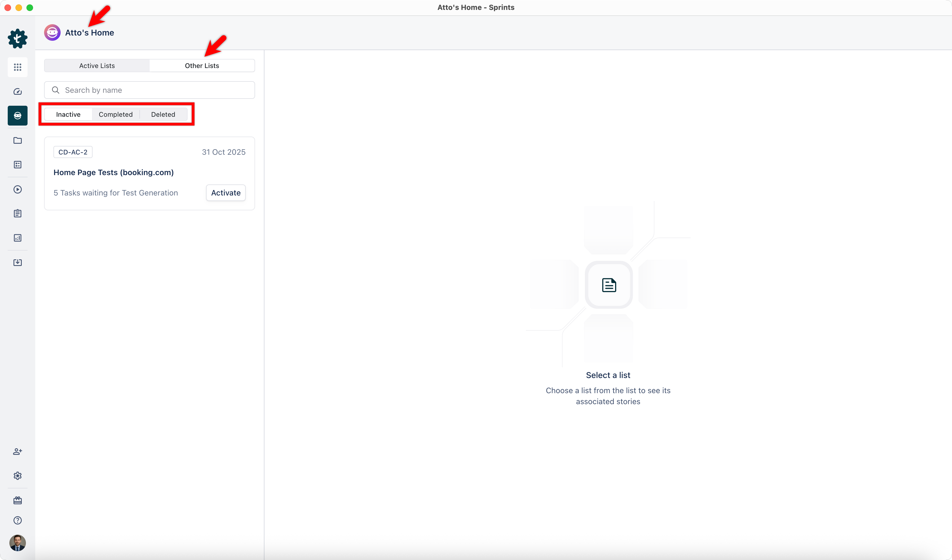Open the bar chart reports icon
Viewport: 952px width, 560px height.
coord(17,238)
